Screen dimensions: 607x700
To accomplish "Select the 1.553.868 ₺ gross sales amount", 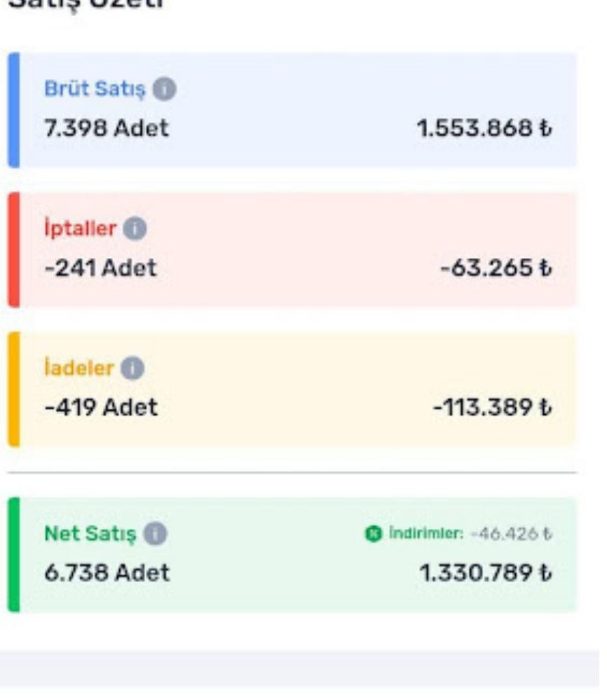I will [x=484, y=128].
